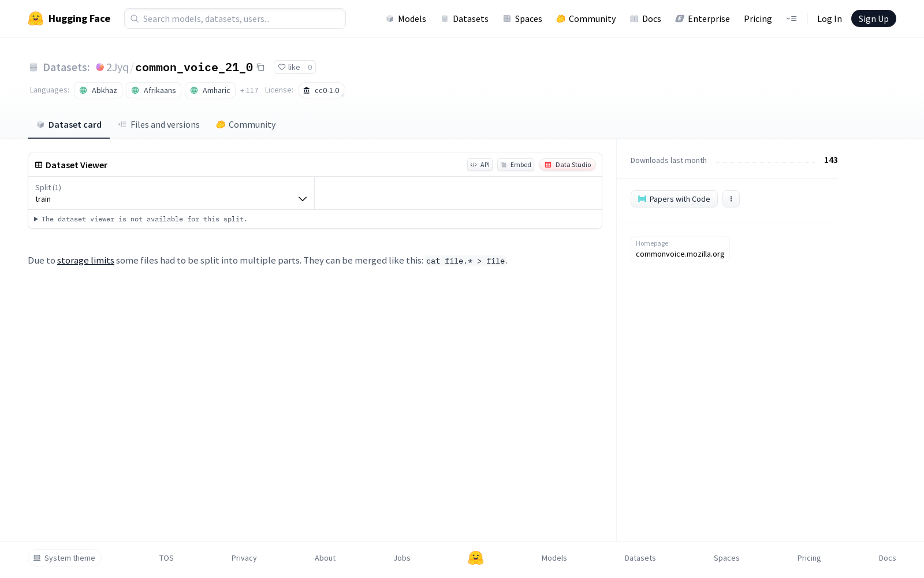Screen dimensions: 924x578
Task: Go to Datasets in the top navigation
Action: [x=464, y=18]
